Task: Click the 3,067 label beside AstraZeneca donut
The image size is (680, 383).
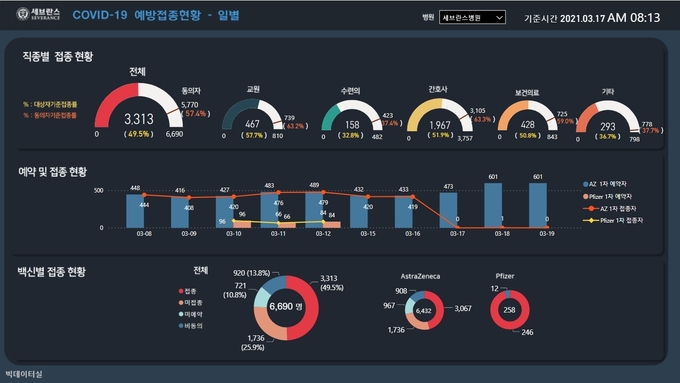Action: tap(463, 308)
